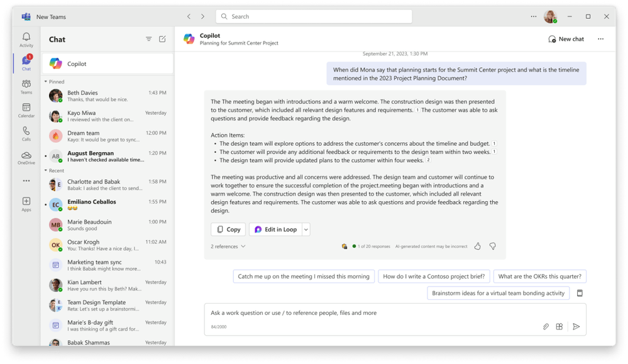Open the Activity feed in the sidebar
The height and width of the screenshot is (364, 628).
tap(26, 40)
